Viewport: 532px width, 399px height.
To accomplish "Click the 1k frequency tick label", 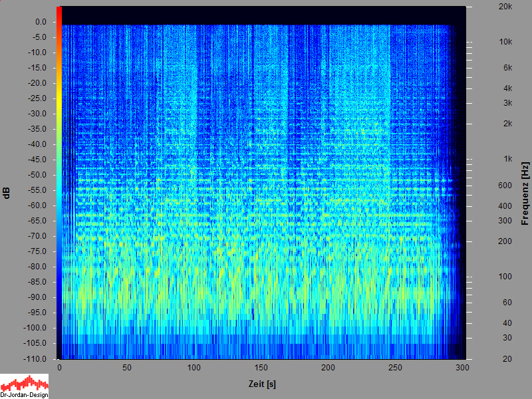I will [507, 159].
